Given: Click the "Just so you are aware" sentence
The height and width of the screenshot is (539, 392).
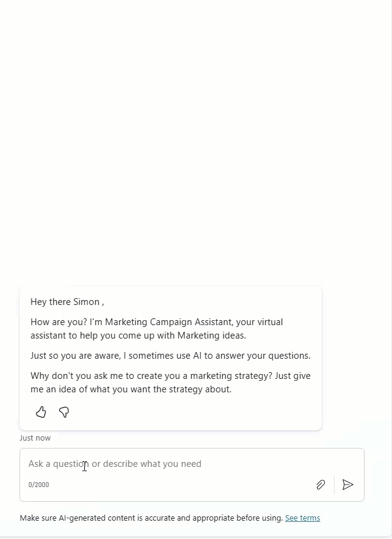Looking at the screenshot, I should [170, 356].
